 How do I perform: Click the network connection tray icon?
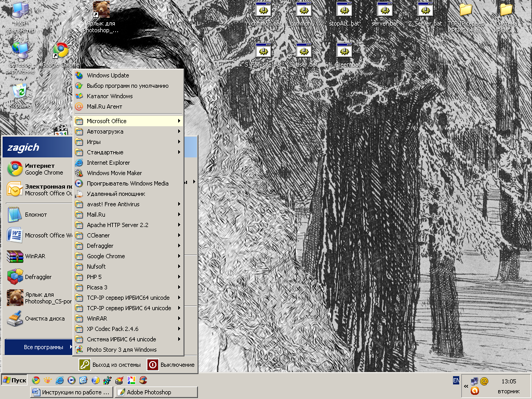tap(475, 381)
